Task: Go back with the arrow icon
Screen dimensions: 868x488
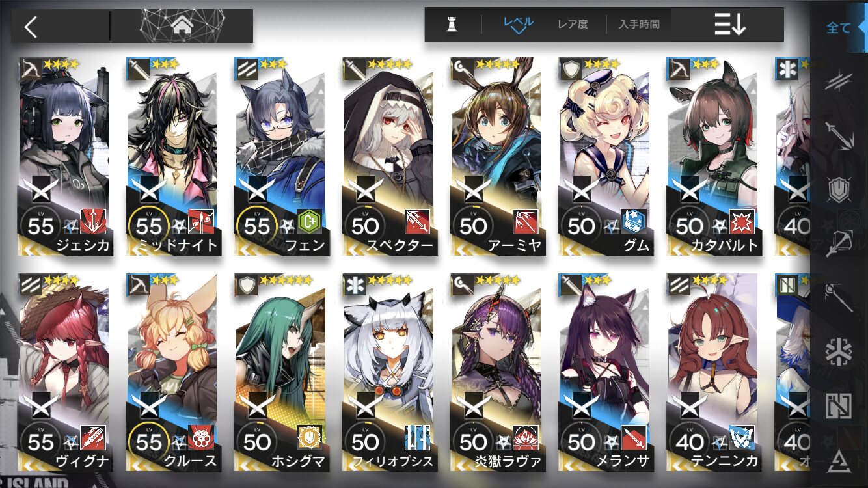Action: (x=31, y=27)
